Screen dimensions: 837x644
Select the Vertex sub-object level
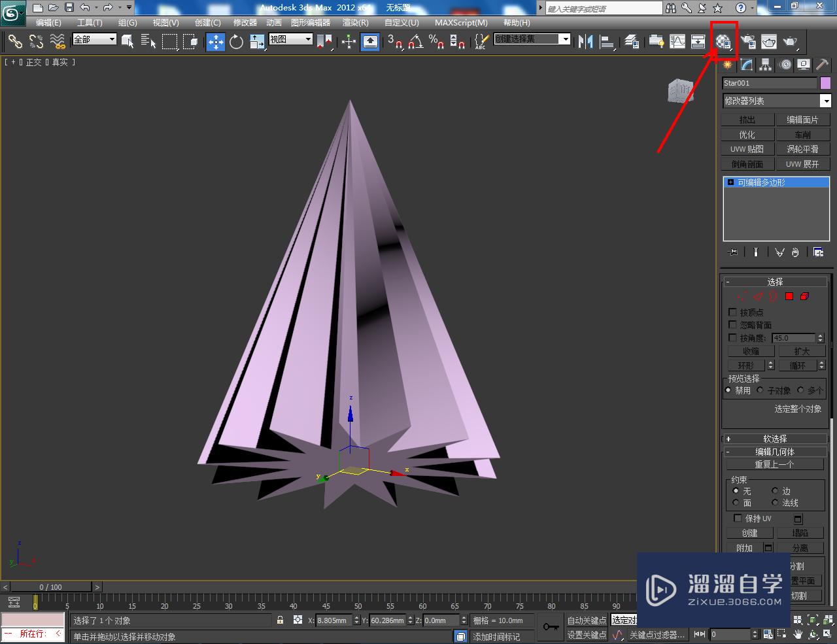742,296
